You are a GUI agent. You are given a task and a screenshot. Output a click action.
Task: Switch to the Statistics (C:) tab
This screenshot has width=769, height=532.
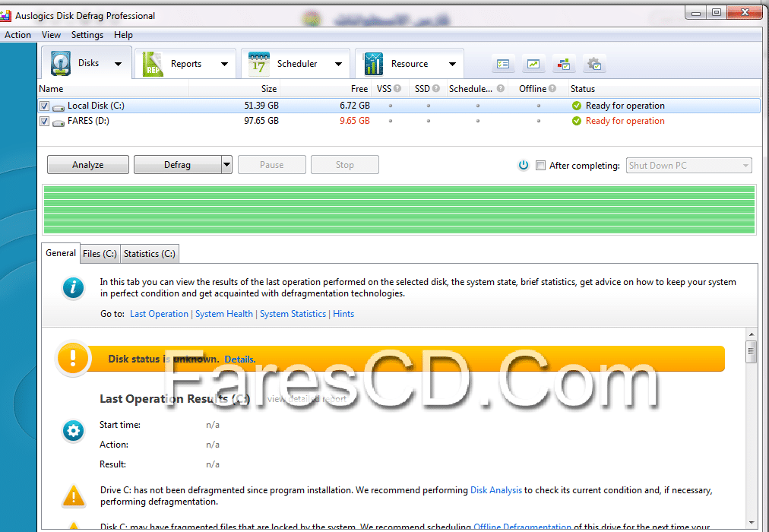[149, 254]
